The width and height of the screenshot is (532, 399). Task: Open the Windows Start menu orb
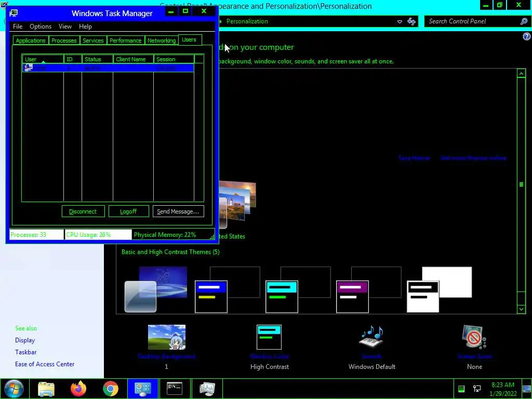[14, 389]
